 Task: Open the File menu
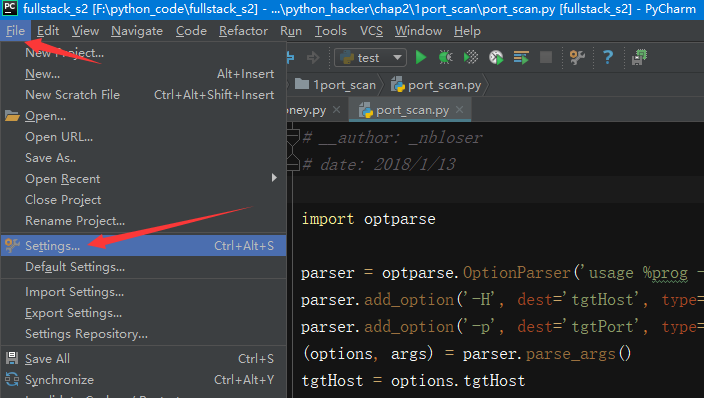(15, 31)
